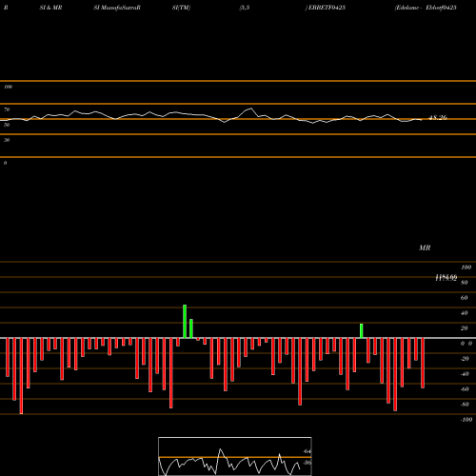
Task: Click the tallest green histogram bar
Action: point(185,322)
